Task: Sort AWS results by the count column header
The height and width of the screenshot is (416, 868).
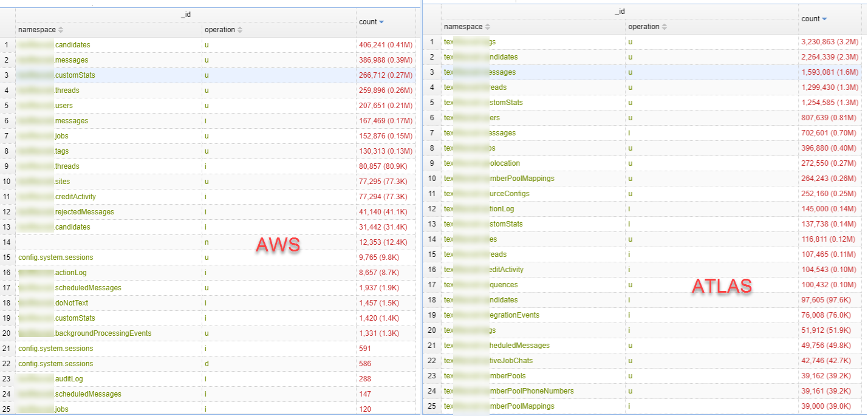Action: tap(371, 22)
